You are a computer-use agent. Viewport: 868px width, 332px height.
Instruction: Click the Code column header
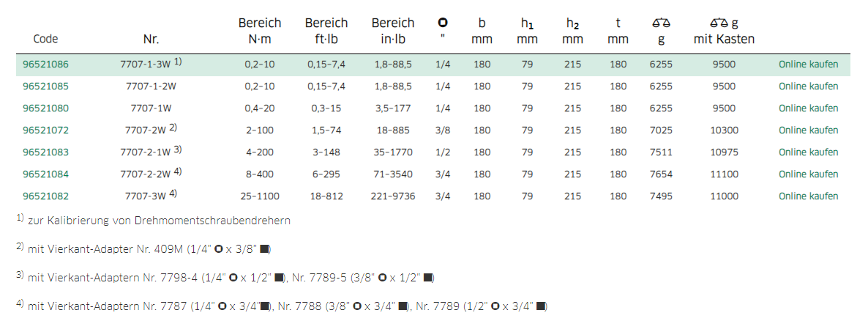pyautogui.click(x=45, y=40)
